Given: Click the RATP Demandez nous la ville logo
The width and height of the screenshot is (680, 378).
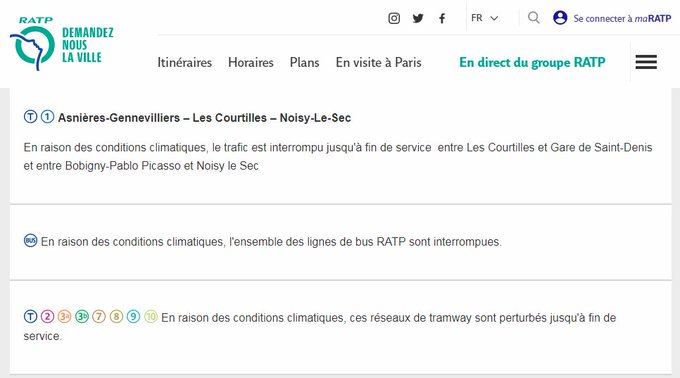Looking at the screenshot, I should (x=61, y=44).
